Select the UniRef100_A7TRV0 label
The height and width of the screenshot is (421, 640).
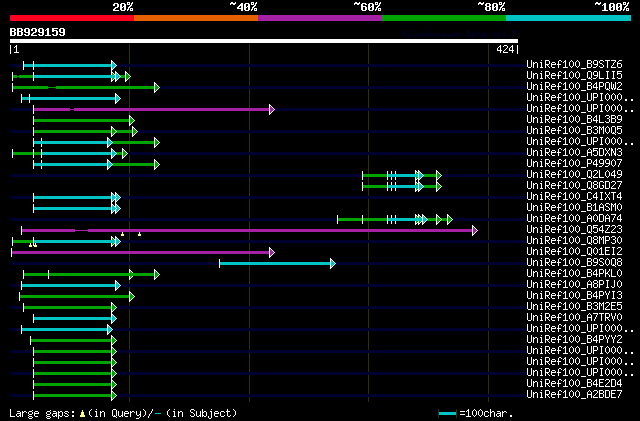tap(574, 318)
